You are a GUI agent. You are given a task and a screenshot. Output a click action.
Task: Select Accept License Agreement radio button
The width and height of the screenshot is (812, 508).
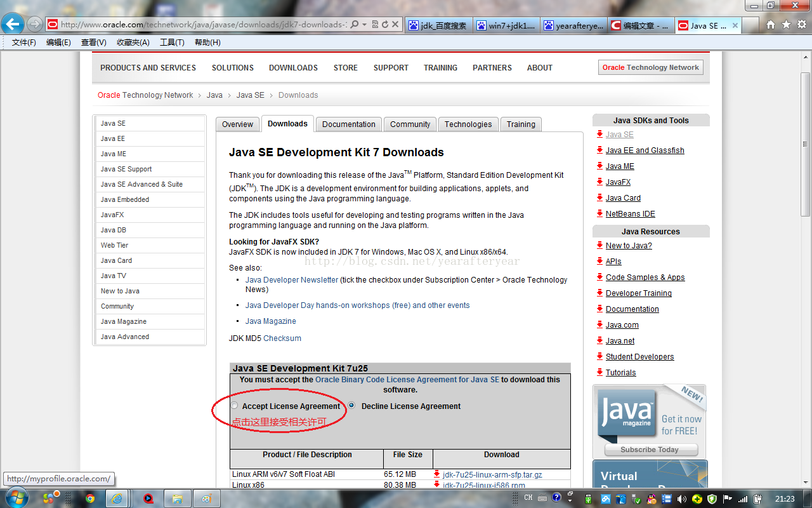(235, 406)
